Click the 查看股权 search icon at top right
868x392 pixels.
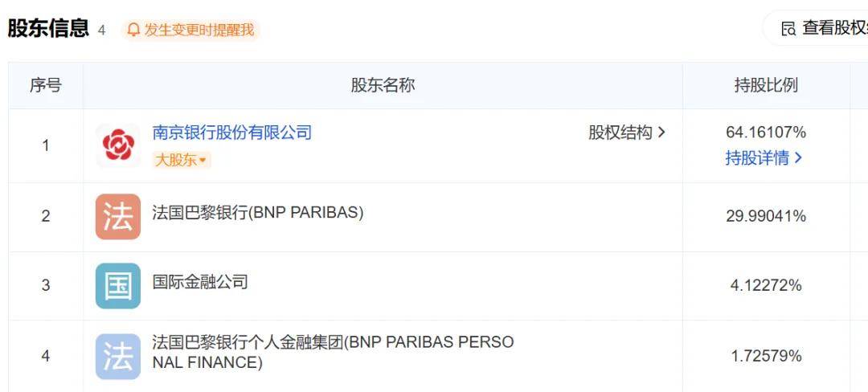(788, 29)
